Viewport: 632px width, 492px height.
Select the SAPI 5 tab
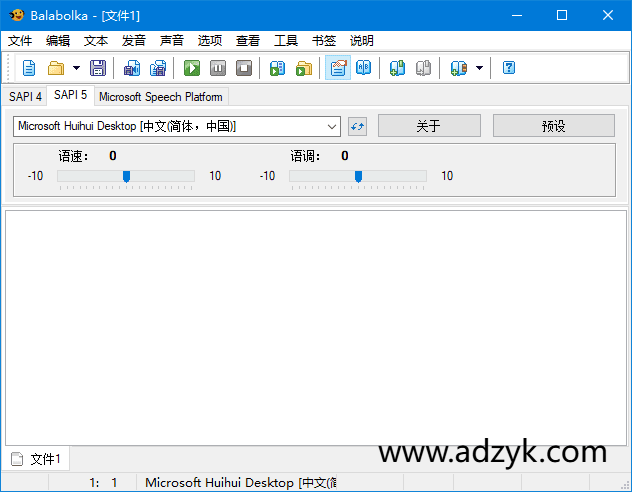coord(71,95)
